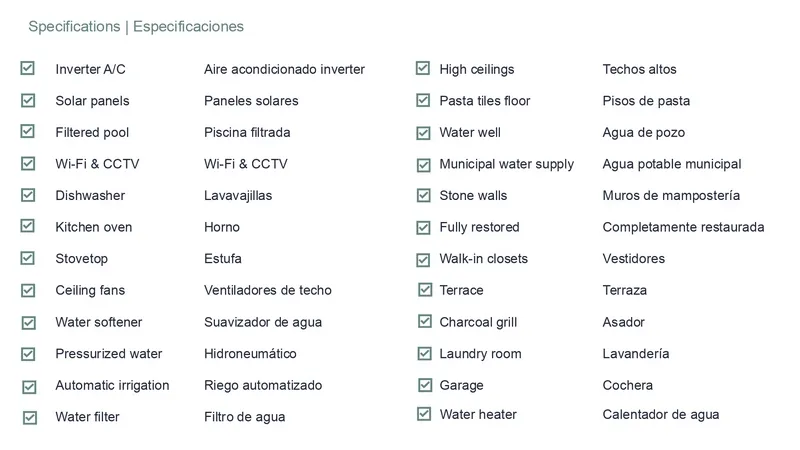Viewport: 800px width, 450px height.
Task: Toggle the High ceilings checkbox
Action: [x=423, y=69]
